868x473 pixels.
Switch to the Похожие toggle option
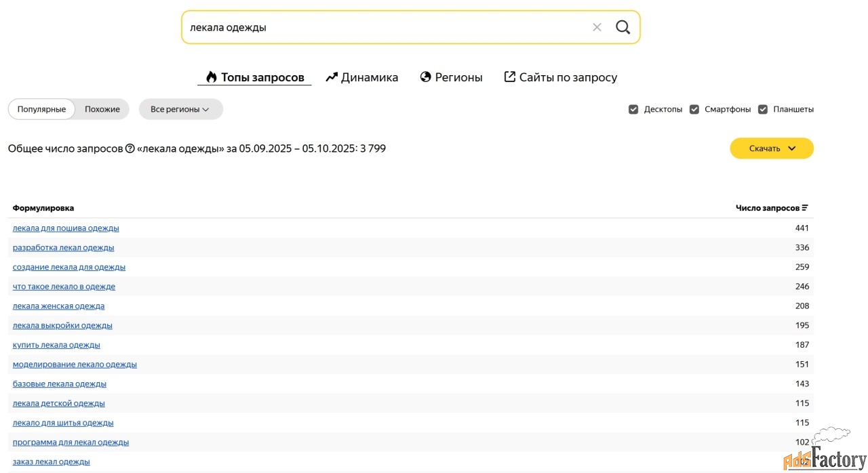102,109
